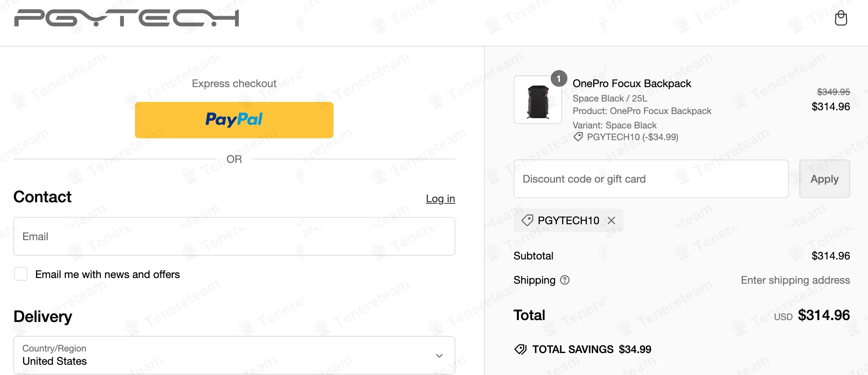Click the tag icon on PGYTECH10 chip
868x375 pixels.
click(527, 220)
